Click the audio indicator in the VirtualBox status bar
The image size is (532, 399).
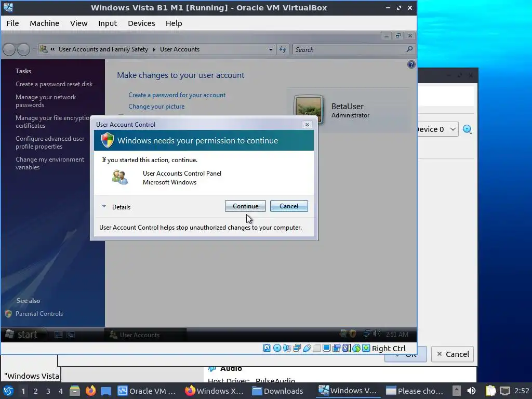[x=287, y=348]
